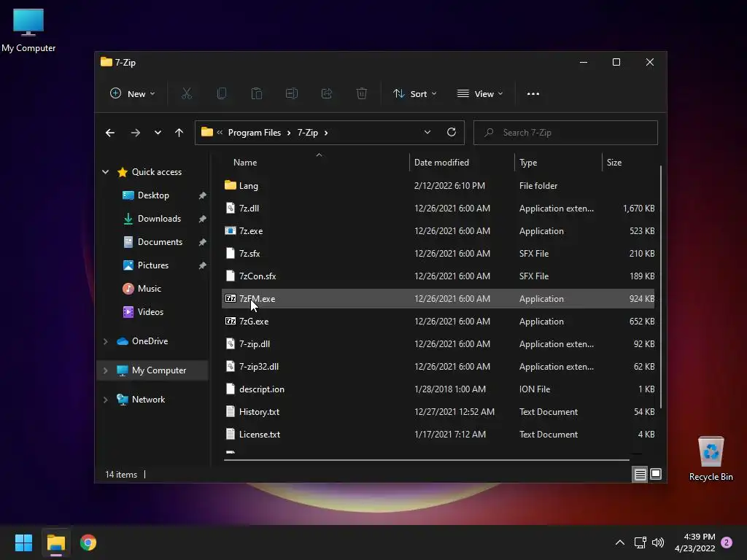Click the Delete trash icon
Image resolution: width=747 pixels, height=560 pixels.
tap(362, 94)
